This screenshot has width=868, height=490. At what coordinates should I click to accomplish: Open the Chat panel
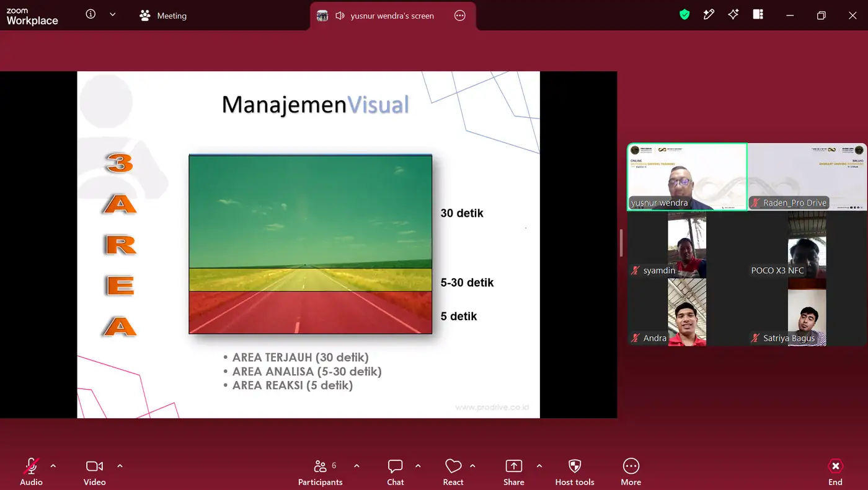(x=396, y=472)
